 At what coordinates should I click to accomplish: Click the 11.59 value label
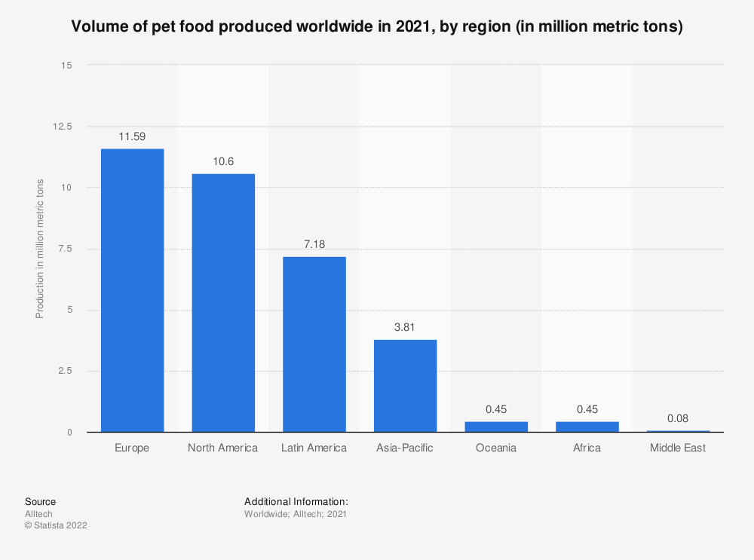click(x=132, y=136)
